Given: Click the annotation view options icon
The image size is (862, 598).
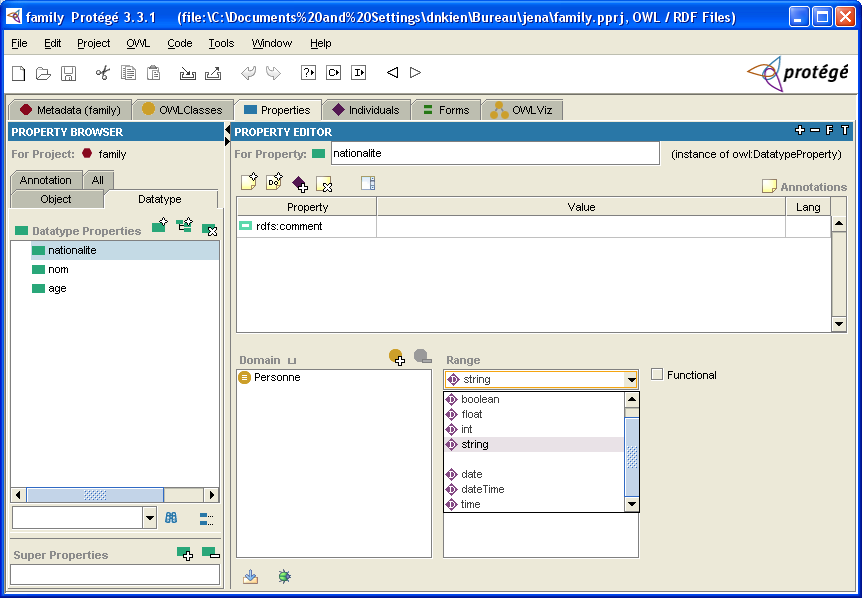Looking at the screenshot, I should [x=368, y=183].
